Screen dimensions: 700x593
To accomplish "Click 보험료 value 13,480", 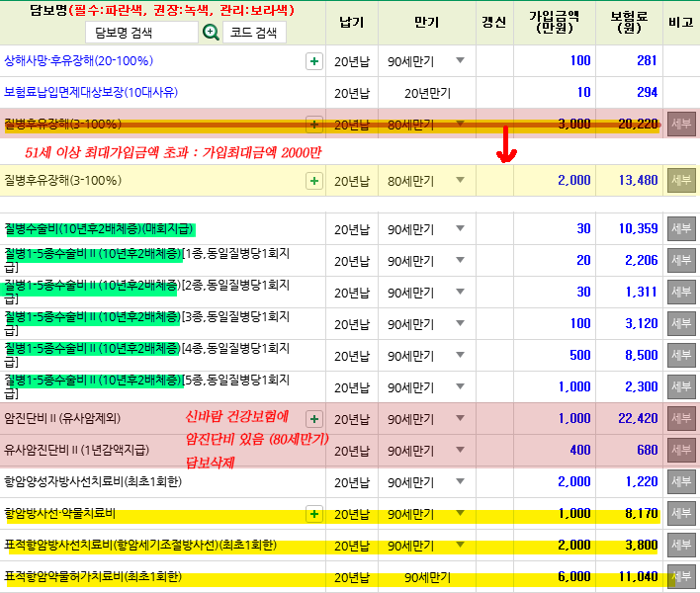I will pyautogui.click(x=638, y=180).
